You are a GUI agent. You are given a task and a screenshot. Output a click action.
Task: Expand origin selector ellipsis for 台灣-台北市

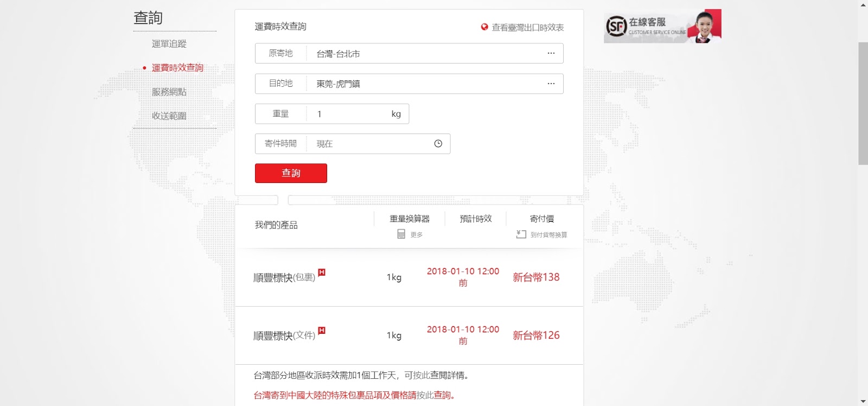[x=551, y=53]
